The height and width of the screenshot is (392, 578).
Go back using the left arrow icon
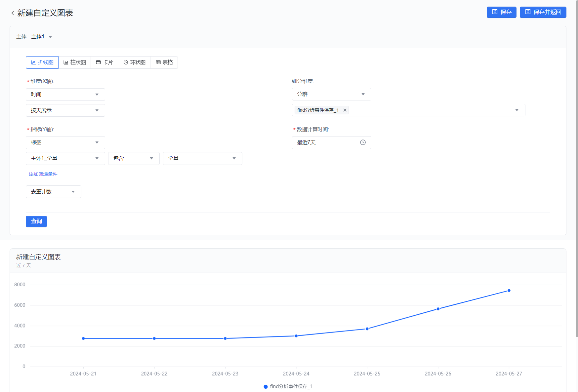click(13, 13)
